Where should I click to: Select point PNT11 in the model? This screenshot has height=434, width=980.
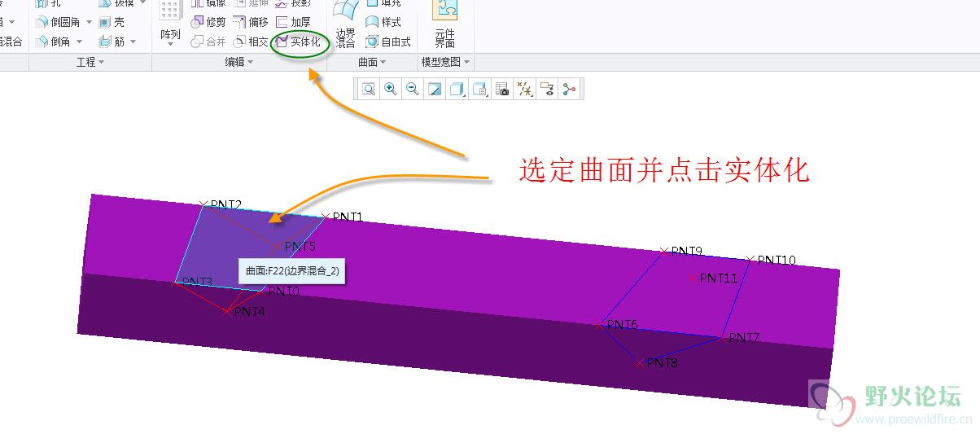coord(693,278)
